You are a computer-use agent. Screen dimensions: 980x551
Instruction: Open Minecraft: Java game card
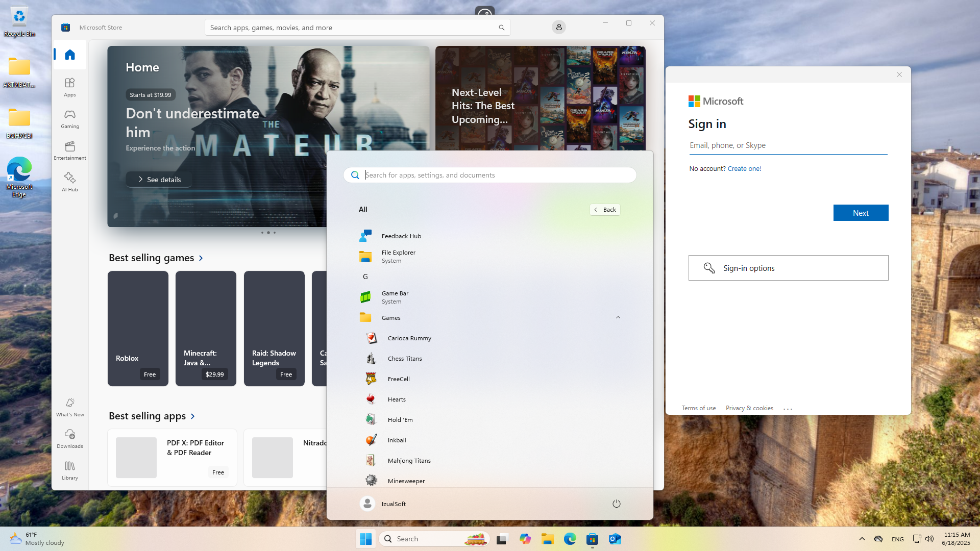click(206, 328)
